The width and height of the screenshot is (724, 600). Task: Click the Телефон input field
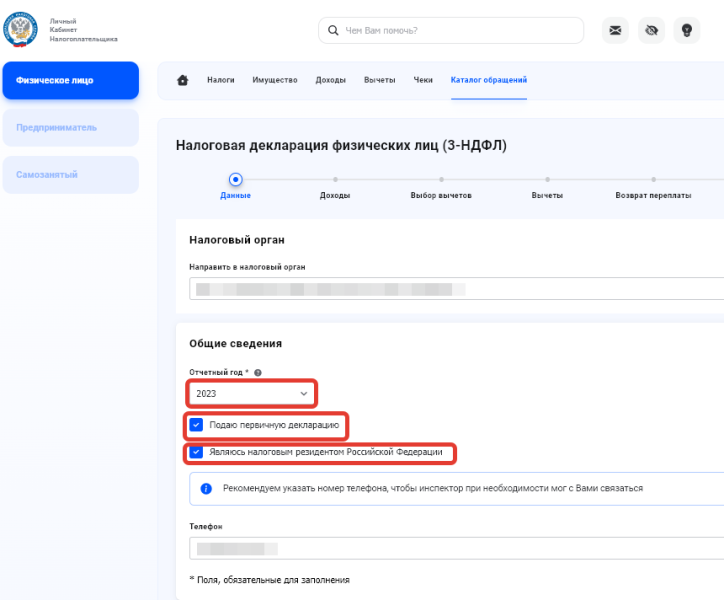point(457,548)
